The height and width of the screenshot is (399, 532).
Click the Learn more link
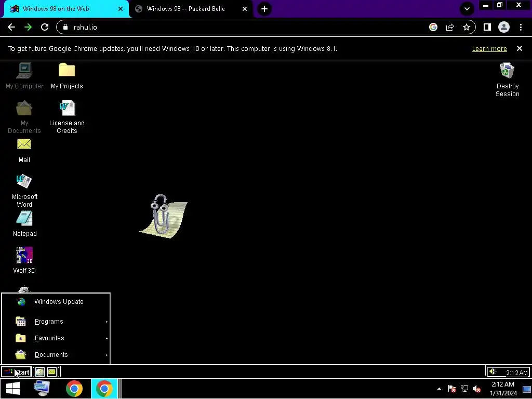(489, 48)
